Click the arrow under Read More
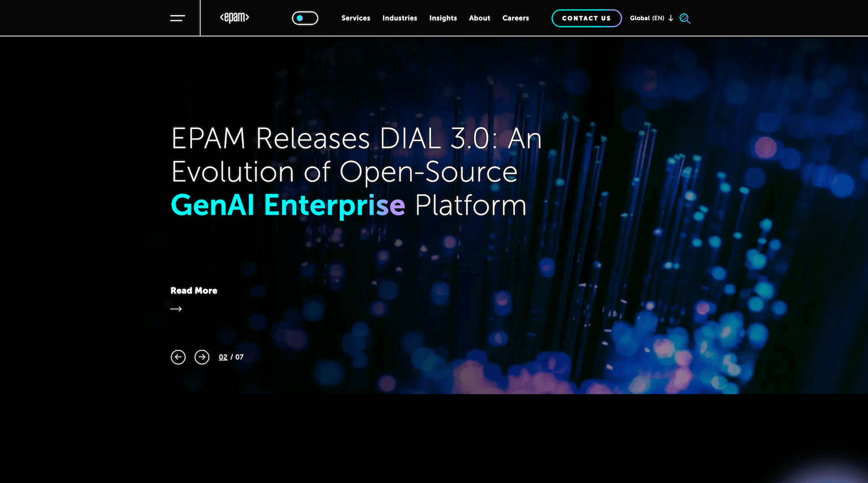868x483 pixels. click(x=176, y=309)
